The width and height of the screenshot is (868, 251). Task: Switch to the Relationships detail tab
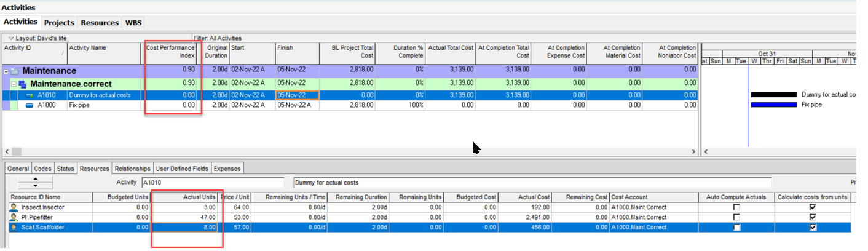(x=132, y=169)
